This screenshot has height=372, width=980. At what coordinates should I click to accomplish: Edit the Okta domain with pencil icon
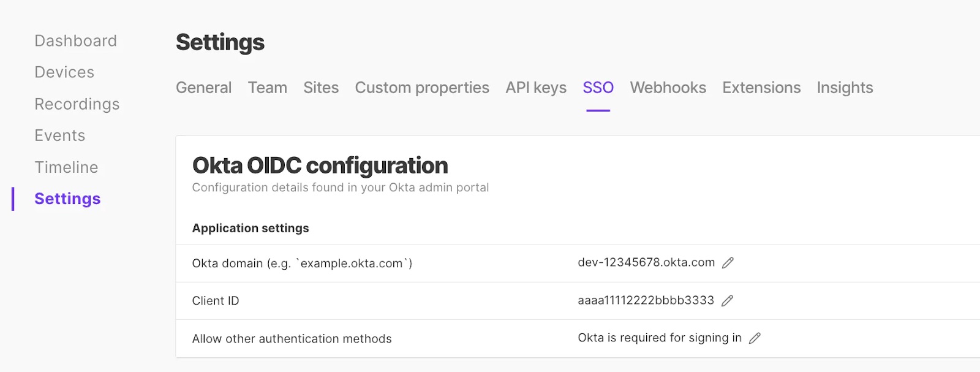pyautogui.click(x=728, y=263)
